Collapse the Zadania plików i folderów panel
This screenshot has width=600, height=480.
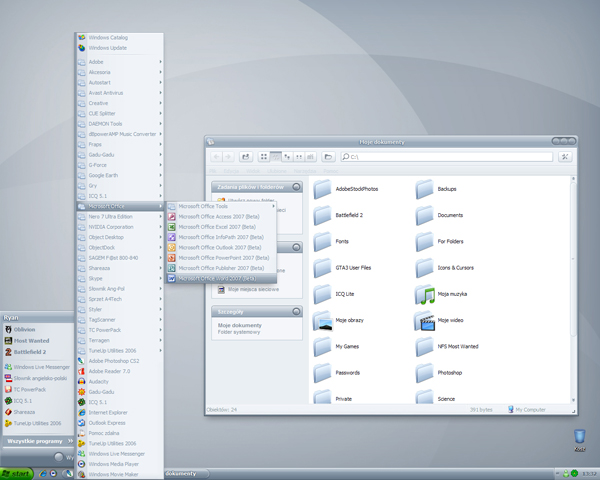(x=296, y=187)
